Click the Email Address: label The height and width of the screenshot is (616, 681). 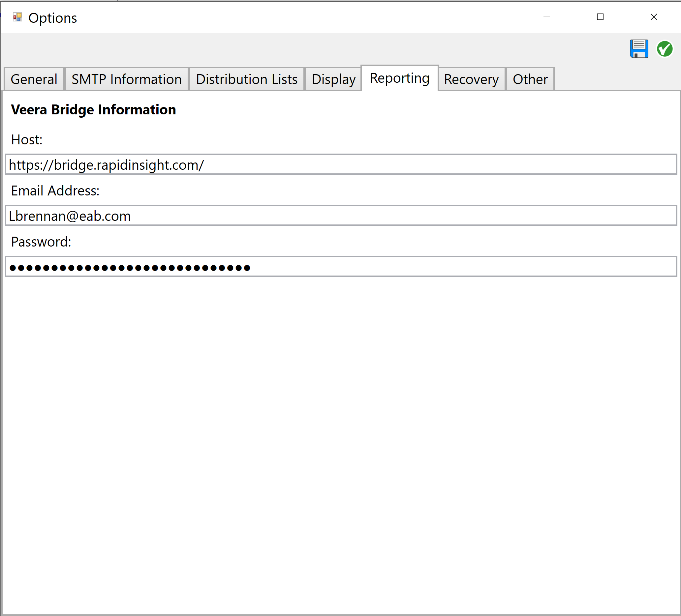point(55,191)
